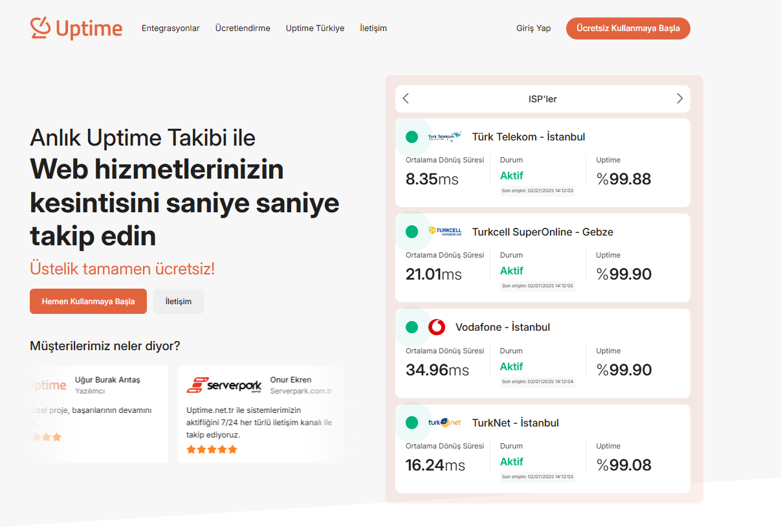Click last access timestamp in the Vodafone card
The height and width of the screenshot is (532, 781).
538,382
